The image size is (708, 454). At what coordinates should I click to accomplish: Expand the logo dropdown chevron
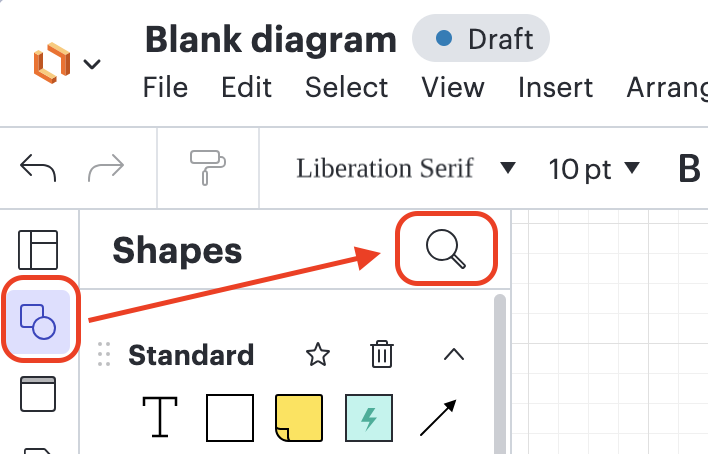[x=92, y=64]
